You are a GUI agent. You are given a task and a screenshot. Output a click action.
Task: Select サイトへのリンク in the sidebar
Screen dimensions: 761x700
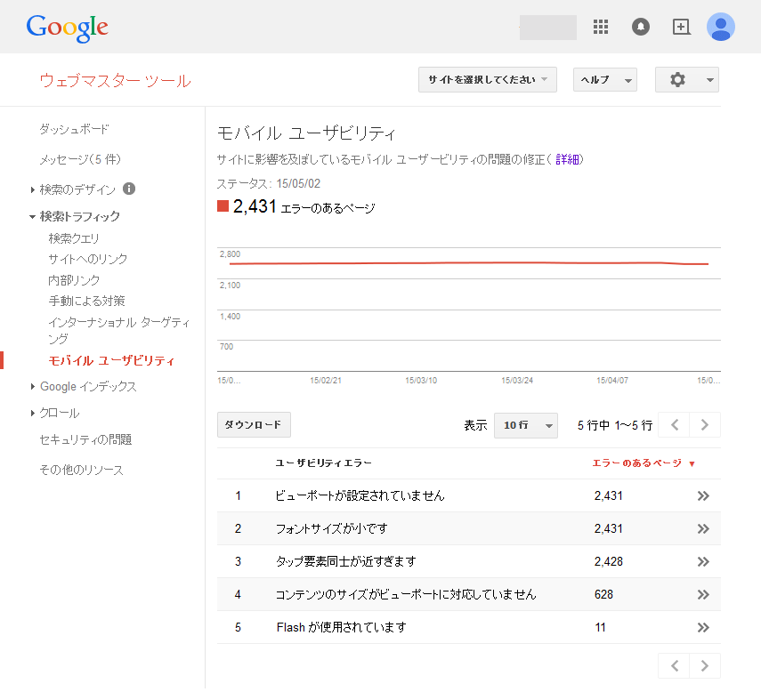point(88,259)
